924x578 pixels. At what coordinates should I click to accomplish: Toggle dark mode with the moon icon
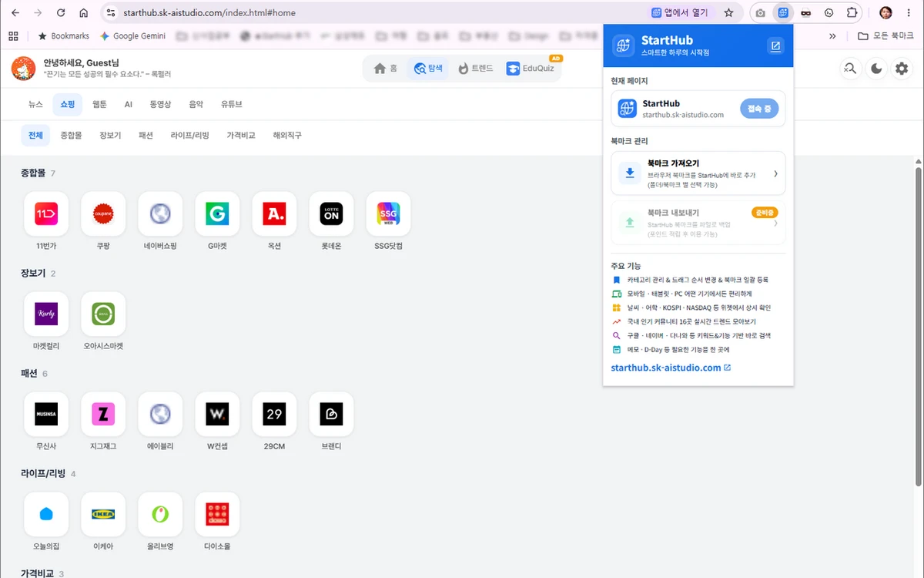[x=875, y=69]
